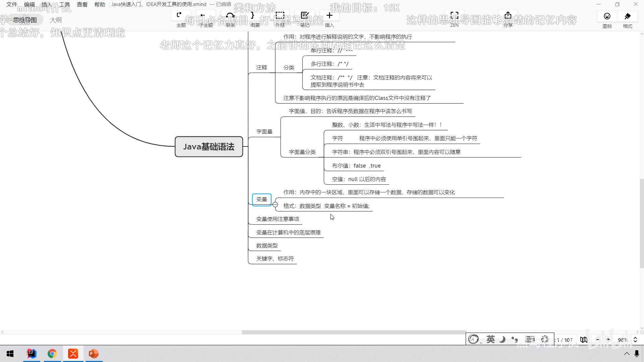Open IntelliJ IDEA from the taskbar
The height and width of the screenshot is (362, 644).
tap(32, 354)
